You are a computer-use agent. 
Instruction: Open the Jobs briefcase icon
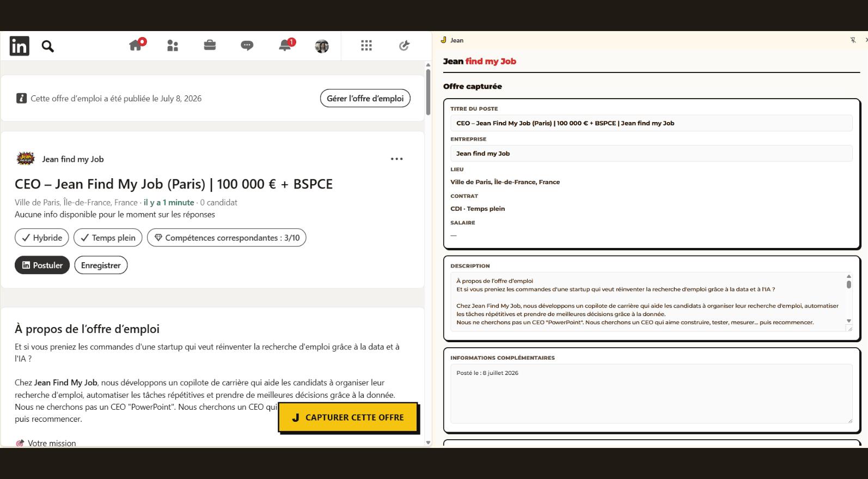[210, 45]
